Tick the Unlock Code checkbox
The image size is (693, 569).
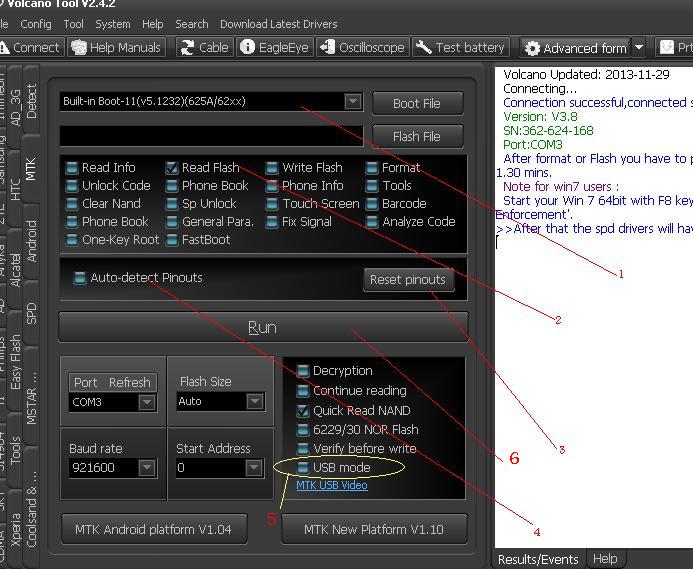pos(72,186)
